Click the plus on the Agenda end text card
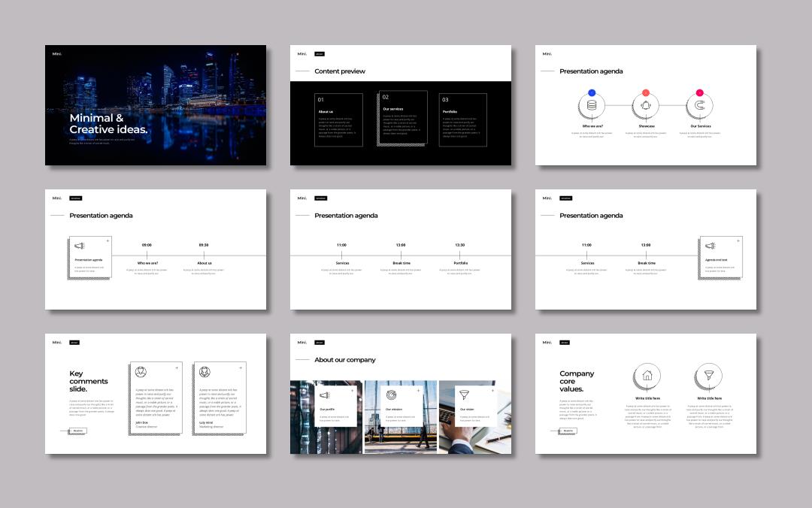Image resolution: width=812 pixels, height=508 pixels. pos(738,241)
